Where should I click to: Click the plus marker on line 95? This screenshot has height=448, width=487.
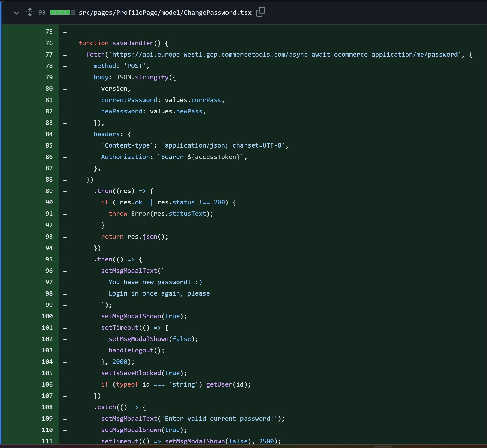[x=65, y=260]
